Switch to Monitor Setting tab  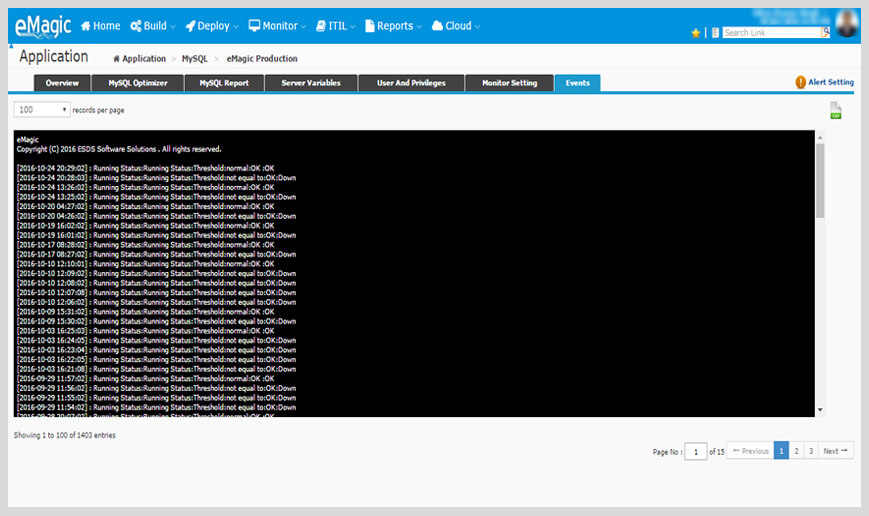[509, 83]
